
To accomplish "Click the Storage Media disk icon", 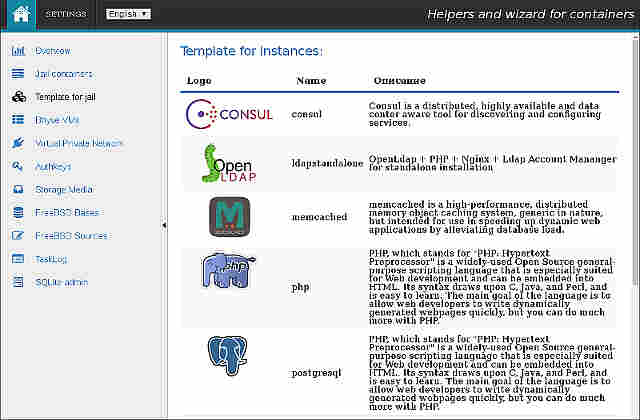I will (18, 189).
